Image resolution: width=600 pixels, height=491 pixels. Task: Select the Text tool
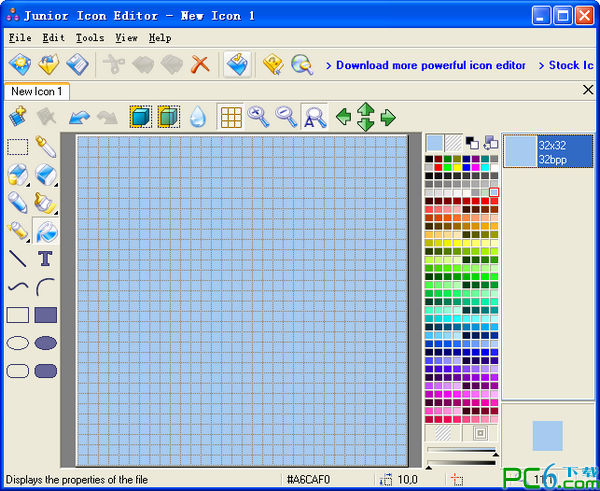coord(46,259)
